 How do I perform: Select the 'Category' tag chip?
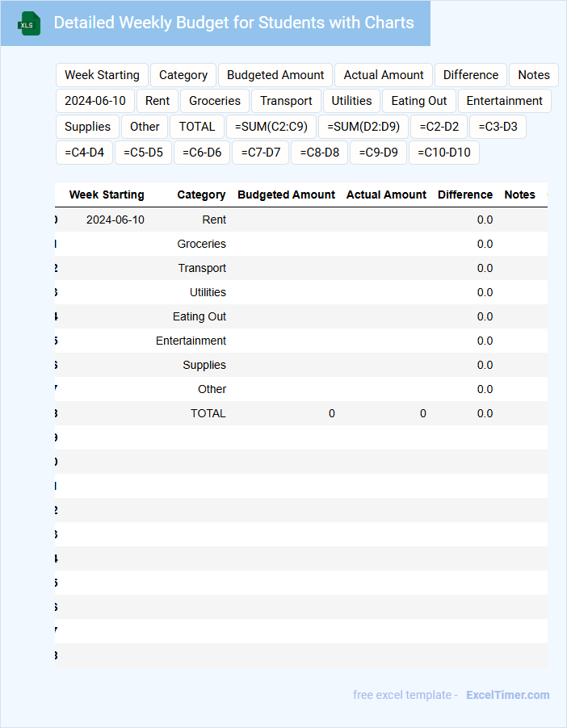(183, 75)
